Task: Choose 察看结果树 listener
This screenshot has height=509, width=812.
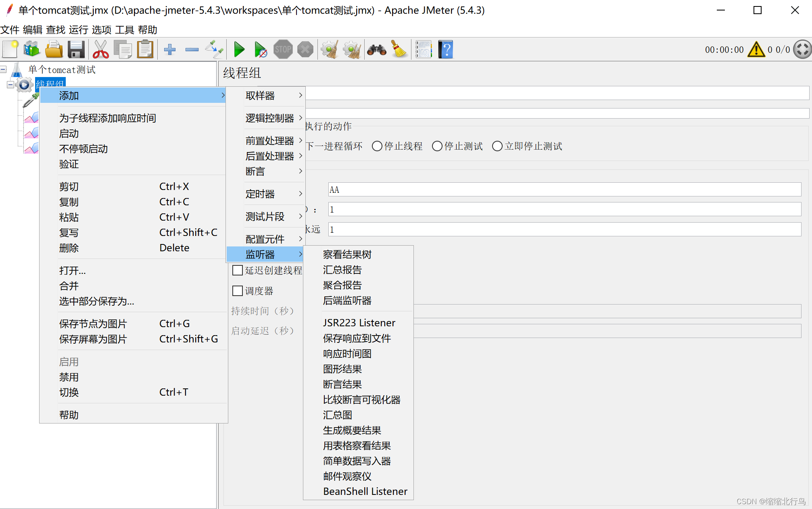Action: [x=358, y=255]
